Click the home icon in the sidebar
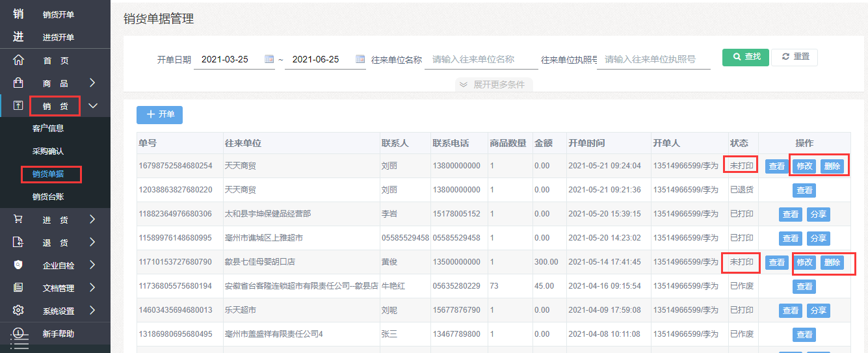 coord(18,60)
